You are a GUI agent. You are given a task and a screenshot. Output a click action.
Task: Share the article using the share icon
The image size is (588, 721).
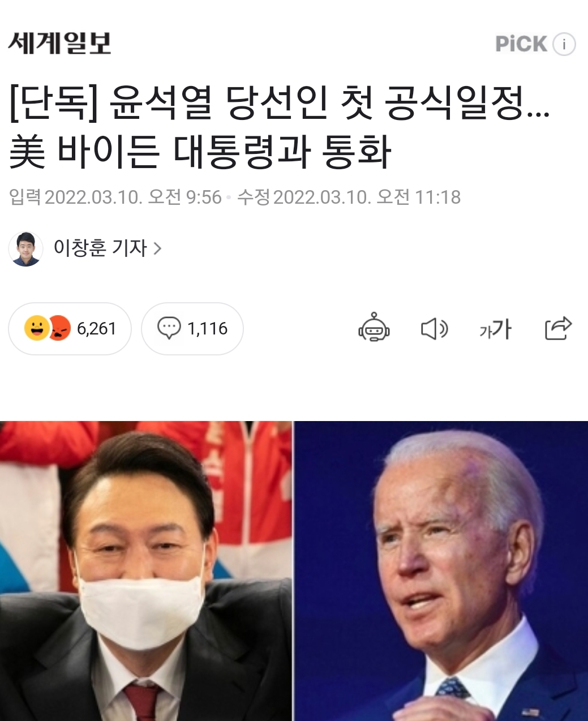pyautogui.click(x=558, y=328)
